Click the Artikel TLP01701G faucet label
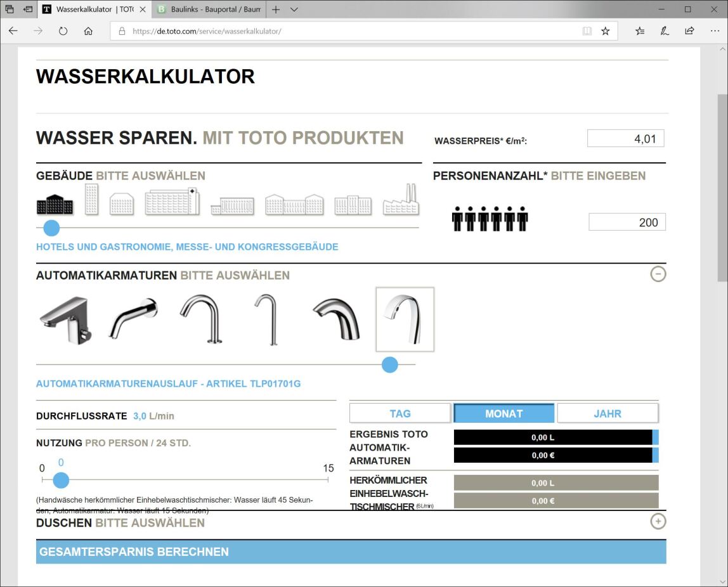 point(169,384)
